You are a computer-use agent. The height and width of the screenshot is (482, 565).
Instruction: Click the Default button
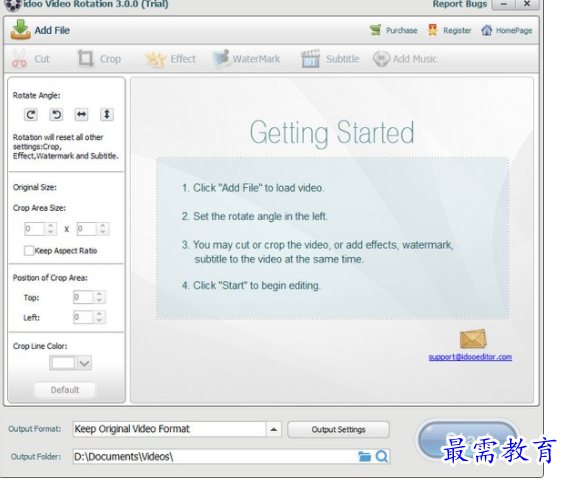65,390
